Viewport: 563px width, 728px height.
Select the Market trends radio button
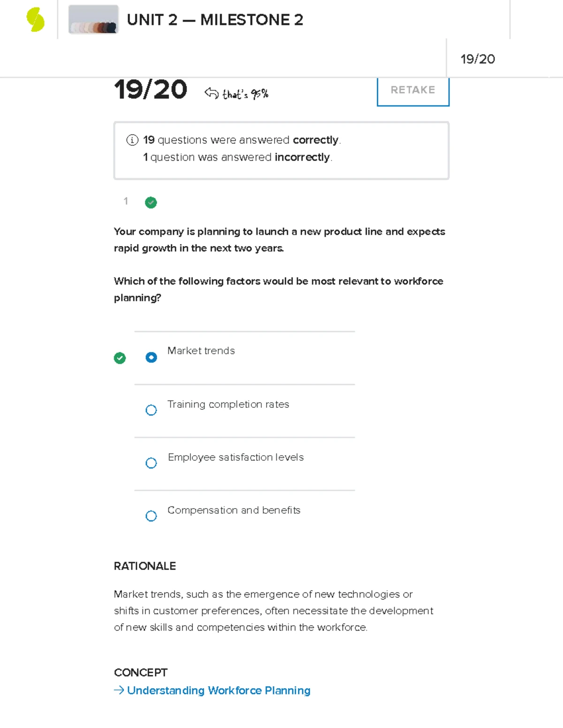(151, 358)
